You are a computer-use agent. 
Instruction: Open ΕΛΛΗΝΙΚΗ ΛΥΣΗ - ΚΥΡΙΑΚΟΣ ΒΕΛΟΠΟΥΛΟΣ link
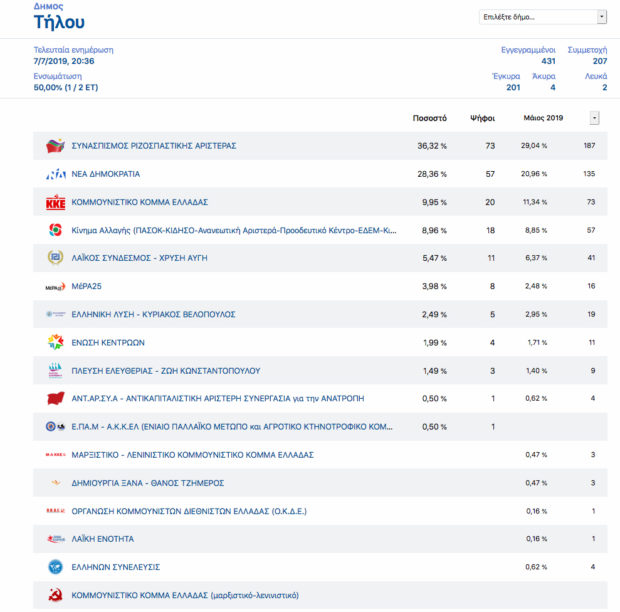click(153, 314)
